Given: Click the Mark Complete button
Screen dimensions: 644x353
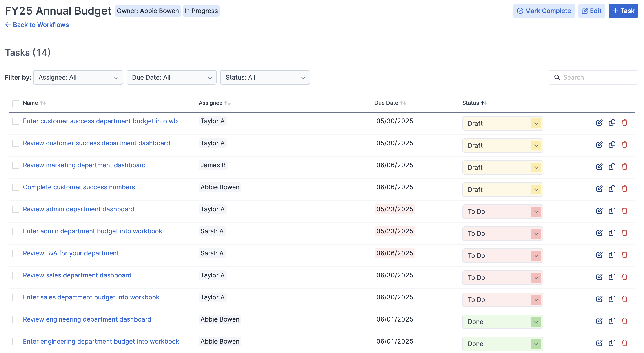Looking at the screenshot, I should point(544,11).
